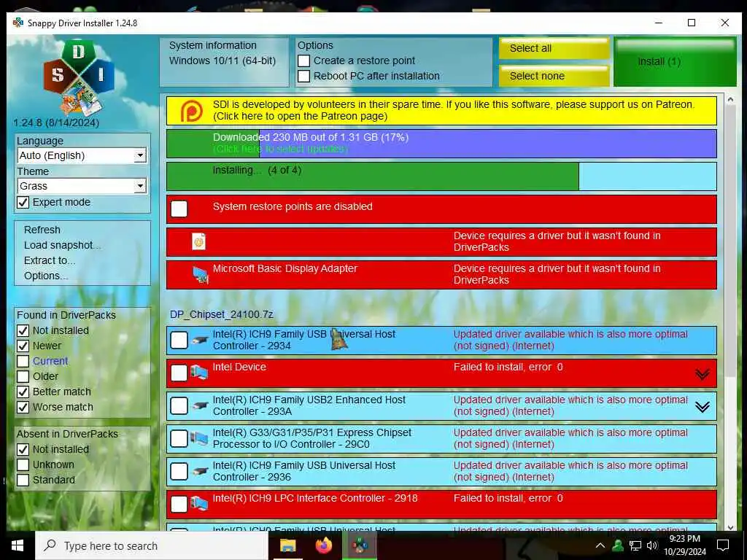This screenshot has height=560, width=747.
Task: Click scrollbar up arrow of driver list
Action: 731,99
